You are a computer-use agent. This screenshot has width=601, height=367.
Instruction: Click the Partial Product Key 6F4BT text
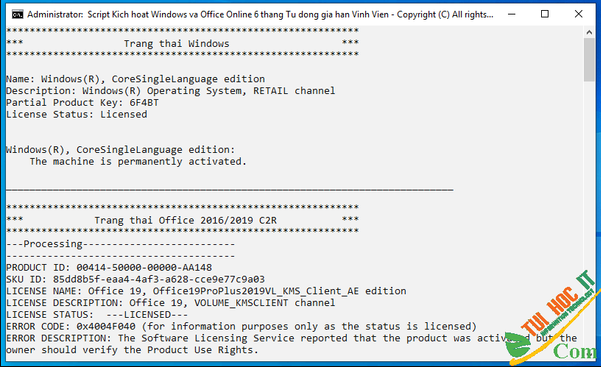click(x=82, y=103)
